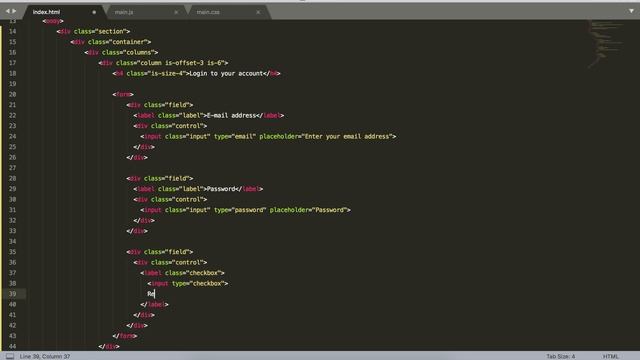Image resolution: width=640 pixels, height=360 pixels.
Task: Change Tab Size: 4 setting
Action: [x=560, y=356]
